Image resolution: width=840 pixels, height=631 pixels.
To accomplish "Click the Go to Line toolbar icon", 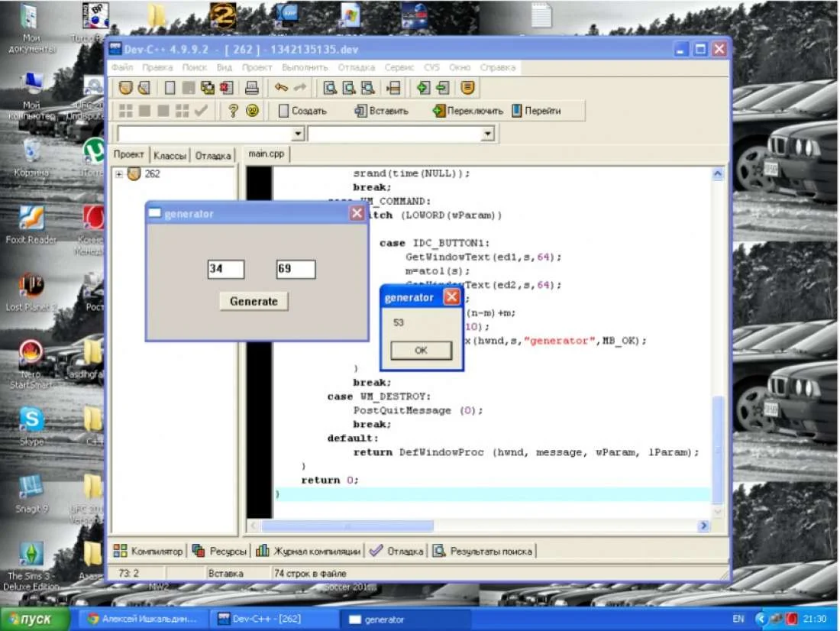I will pos(393,88).
